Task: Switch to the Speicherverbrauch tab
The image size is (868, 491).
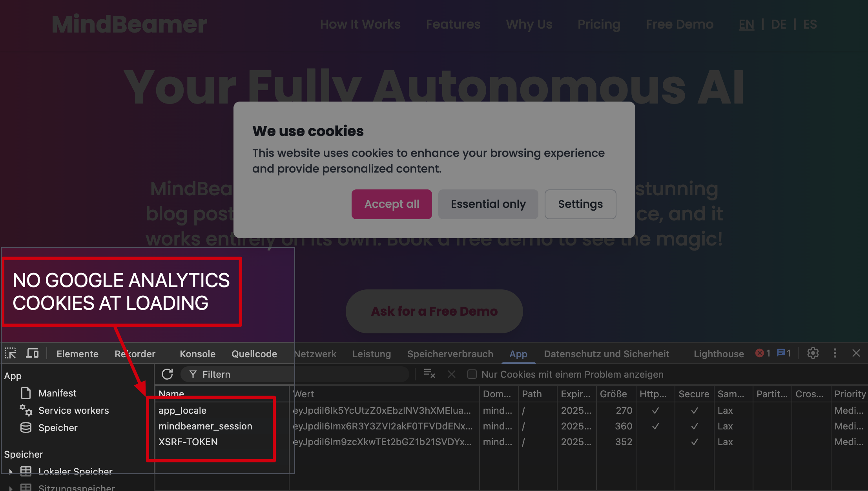Action: click(x=450, y=354)
